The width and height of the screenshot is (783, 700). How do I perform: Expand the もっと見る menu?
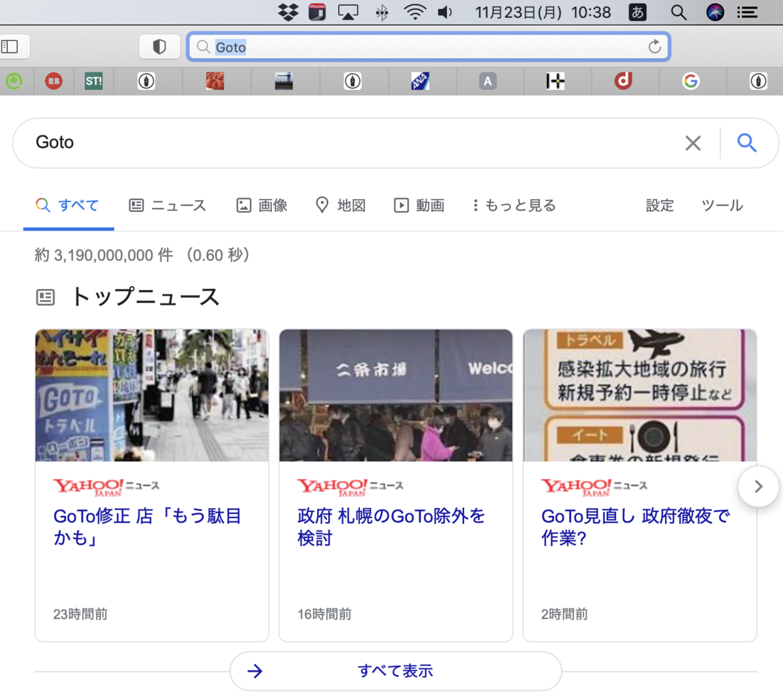point(514,205)
